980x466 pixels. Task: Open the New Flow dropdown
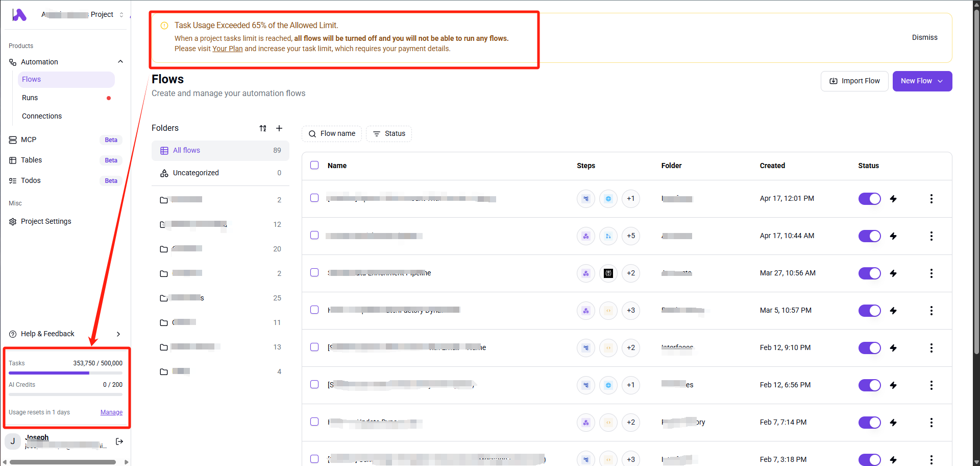pos(922,81)
